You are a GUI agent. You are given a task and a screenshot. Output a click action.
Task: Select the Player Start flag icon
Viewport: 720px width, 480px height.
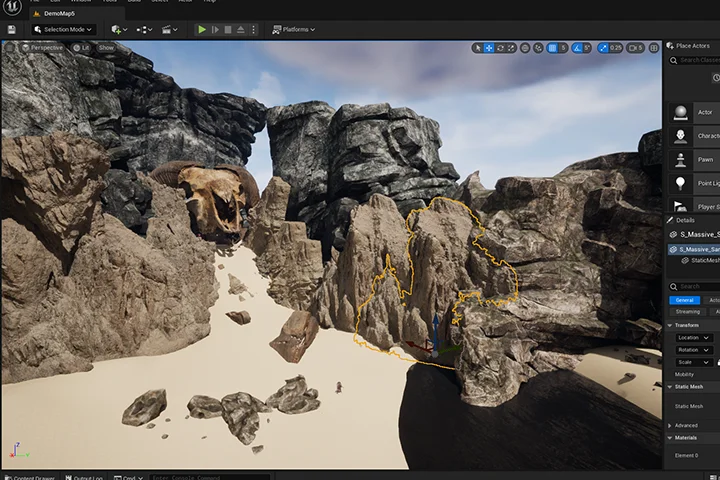[x=680, y=205]
